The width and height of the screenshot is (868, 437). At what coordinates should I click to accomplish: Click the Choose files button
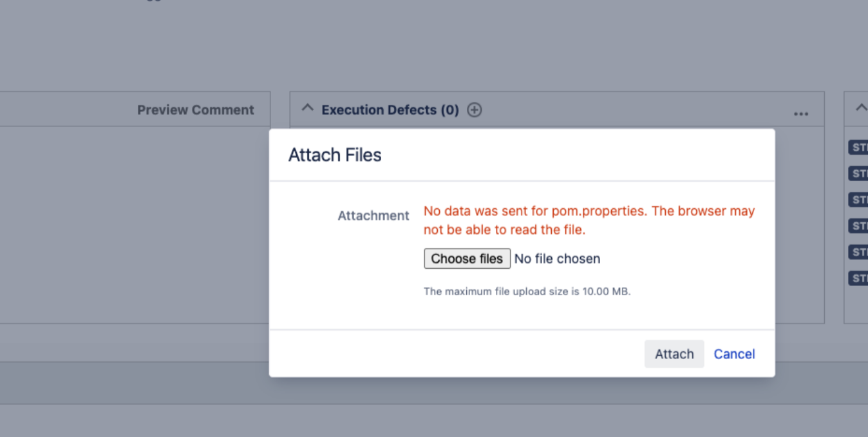pos(467,258)
